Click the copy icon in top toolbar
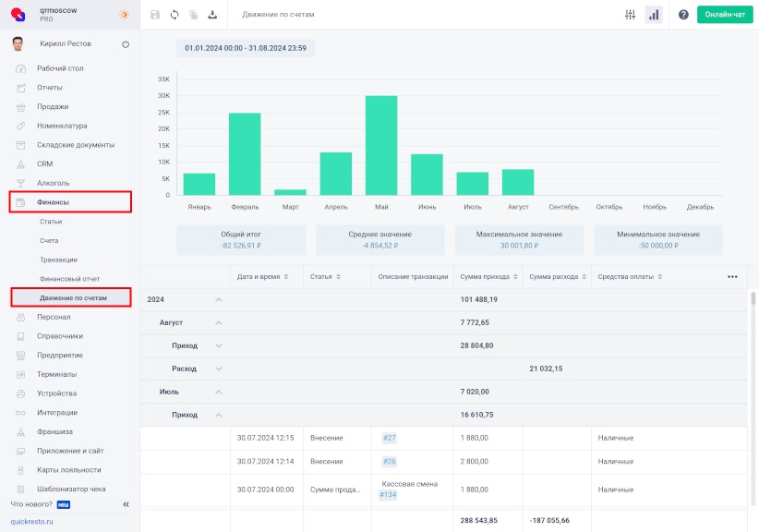759x532 pixels. 194,15
